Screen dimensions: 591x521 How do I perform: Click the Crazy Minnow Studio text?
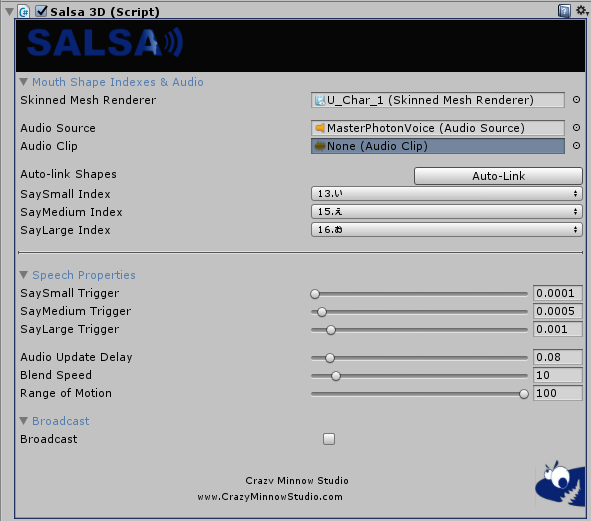coord(297,481)
